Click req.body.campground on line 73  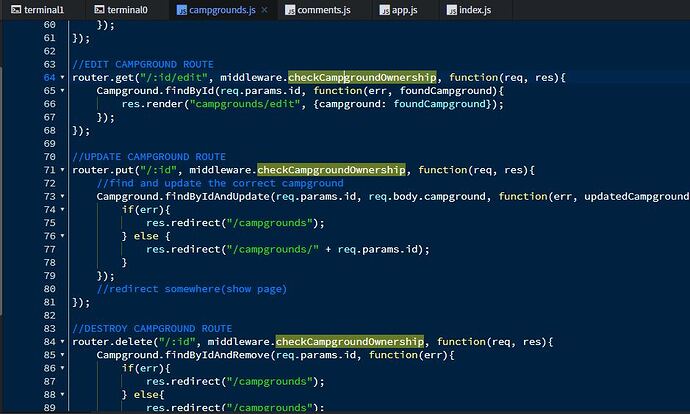click(427, 196)
